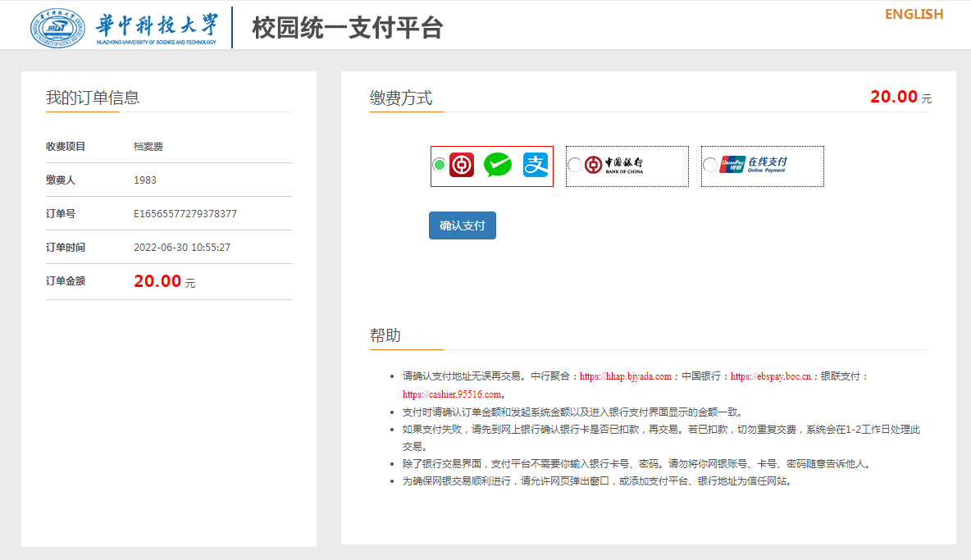Click the UnionPay online payment logo
The image size is (971, 560).
pos(753,165)
